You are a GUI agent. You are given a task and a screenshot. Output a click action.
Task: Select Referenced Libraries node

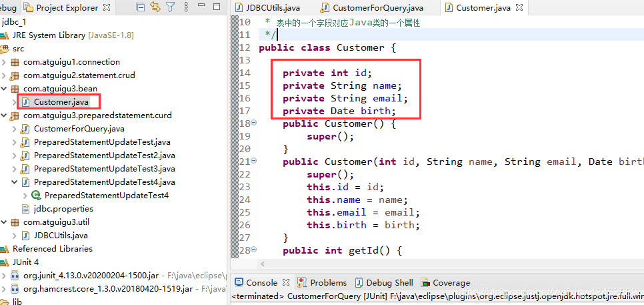[53, 249]
